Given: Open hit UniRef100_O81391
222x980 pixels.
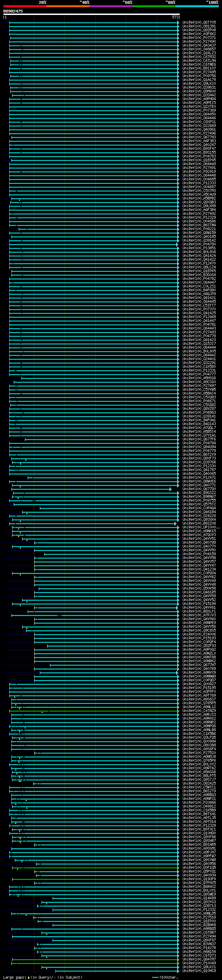Looking at the screenshot, I should click(199, 26).
